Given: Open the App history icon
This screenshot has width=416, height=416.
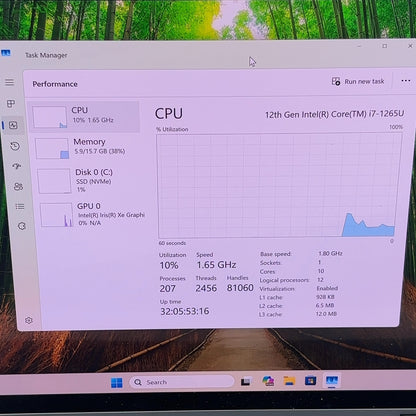Looking at the screenshot, I should pyautogui.click(x=15, y=146).
